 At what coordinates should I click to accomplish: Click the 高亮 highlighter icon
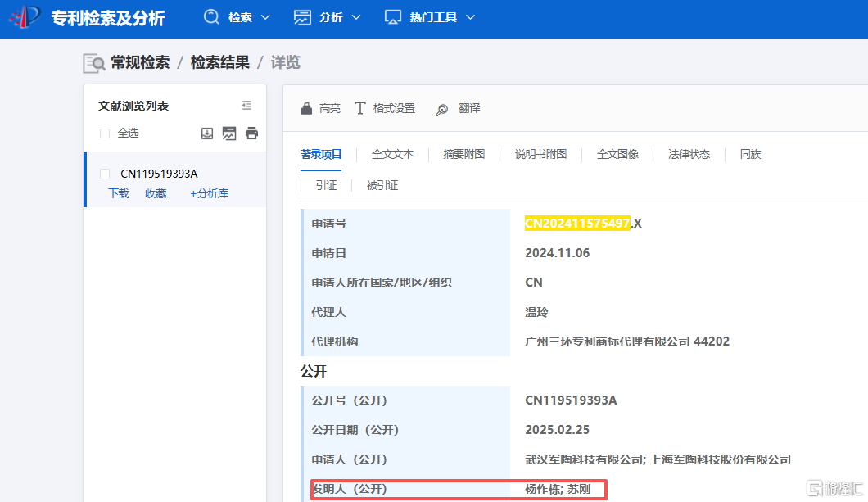tap(307, 108)
